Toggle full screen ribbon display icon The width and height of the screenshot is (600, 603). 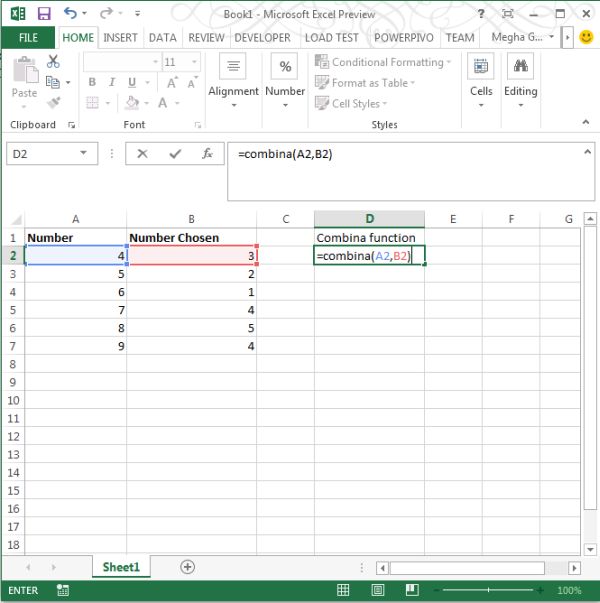(508, 14)
